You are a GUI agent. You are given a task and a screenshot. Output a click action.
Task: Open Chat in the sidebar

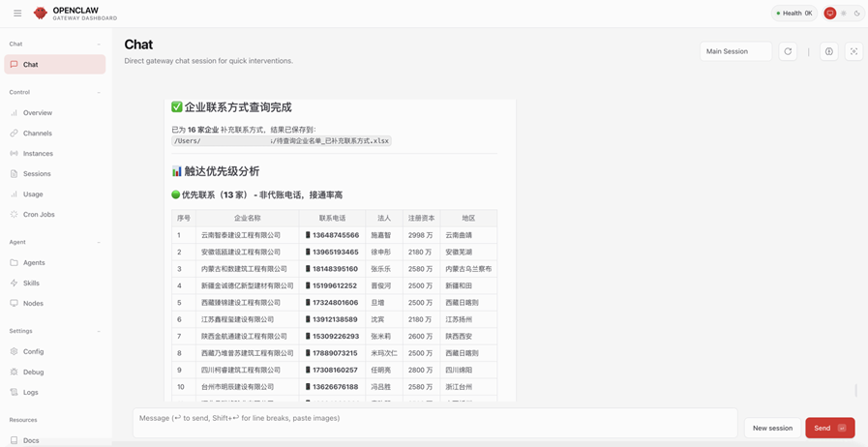[x=55, y=64]
